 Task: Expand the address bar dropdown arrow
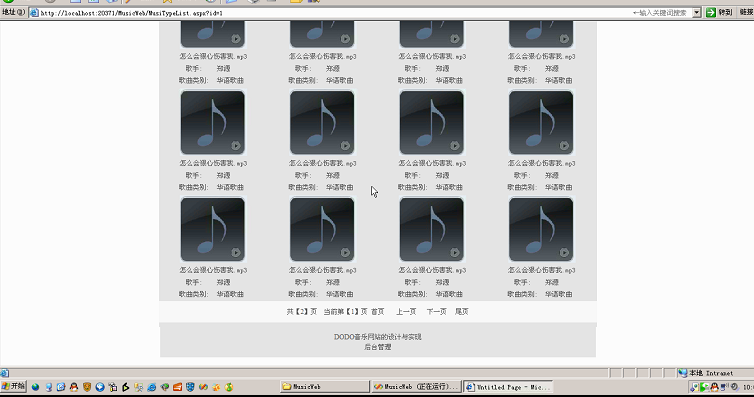pyautogui.click(x=697, y=13)
